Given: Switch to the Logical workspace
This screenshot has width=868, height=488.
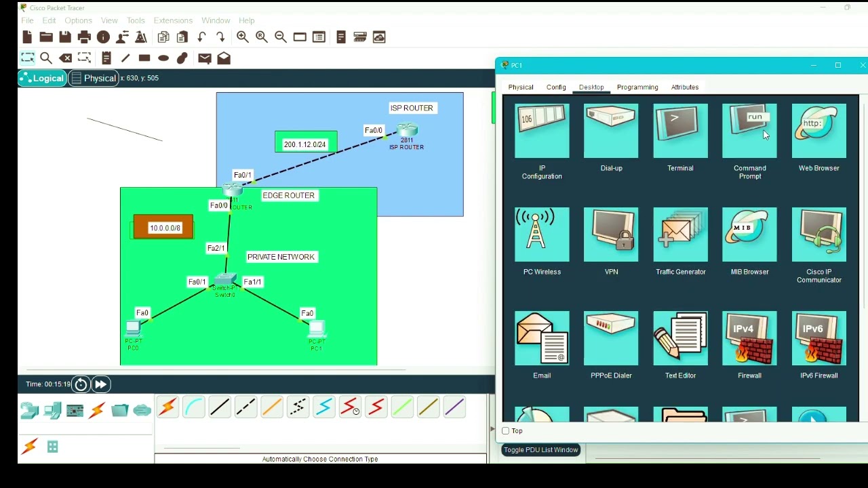Looking at the screenshot, I should 42,79.
